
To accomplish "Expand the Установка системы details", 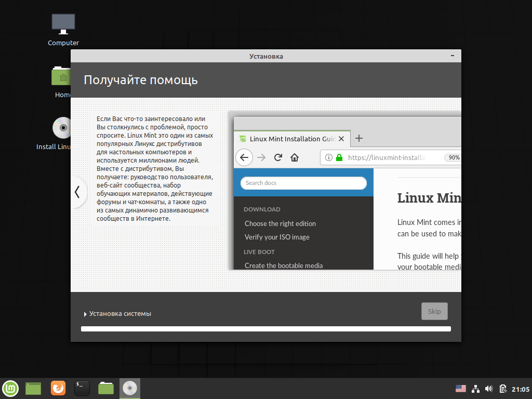I will (x=117, y=314).
